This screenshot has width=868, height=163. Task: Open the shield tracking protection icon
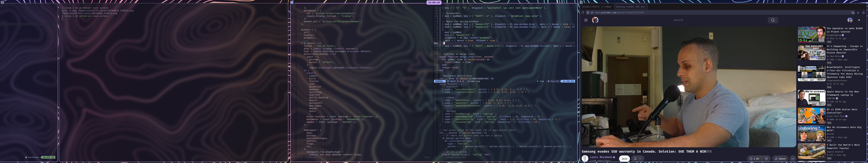point(588,13)
